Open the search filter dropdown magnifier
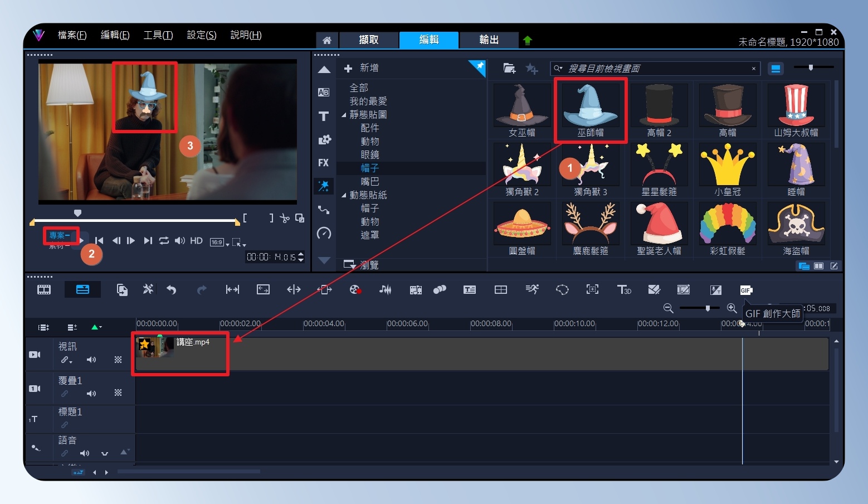The width and height of the screenshot is (868, 504). 558,68
